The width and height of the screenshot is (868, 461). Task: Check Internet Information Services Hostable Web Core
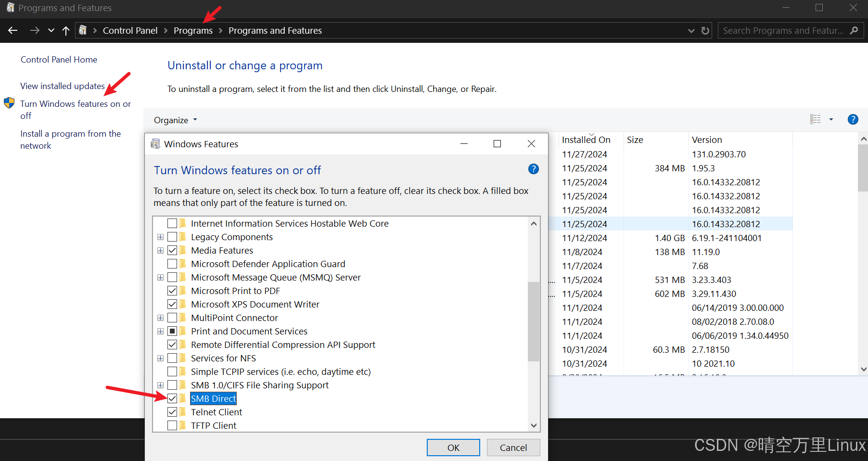[172, 223]
